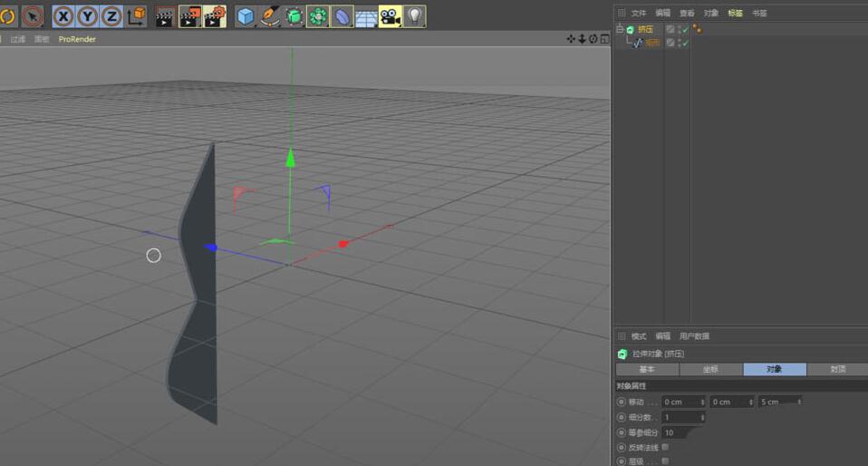This screenshot has width=868, height=466.
Task: Add a floor environment object
Action: [366, 18]
